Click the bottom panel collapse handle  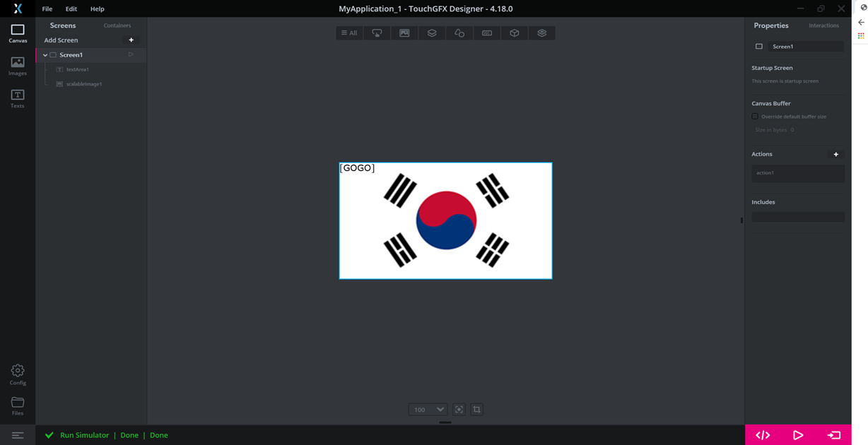pyautogui.click(x=445, y=422)
